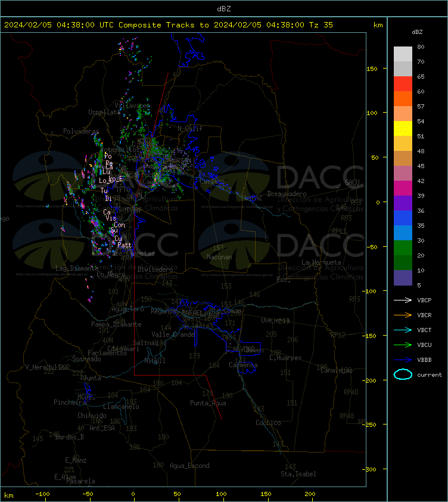Click the 'SACU' label on the map

[352, 182]
